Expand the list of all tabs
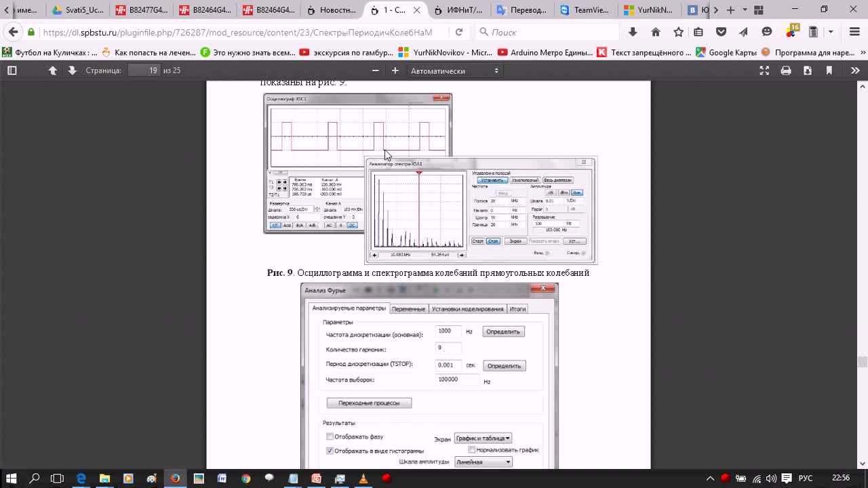This screenshot has height=488, width=868. click(x=745, y=10)
